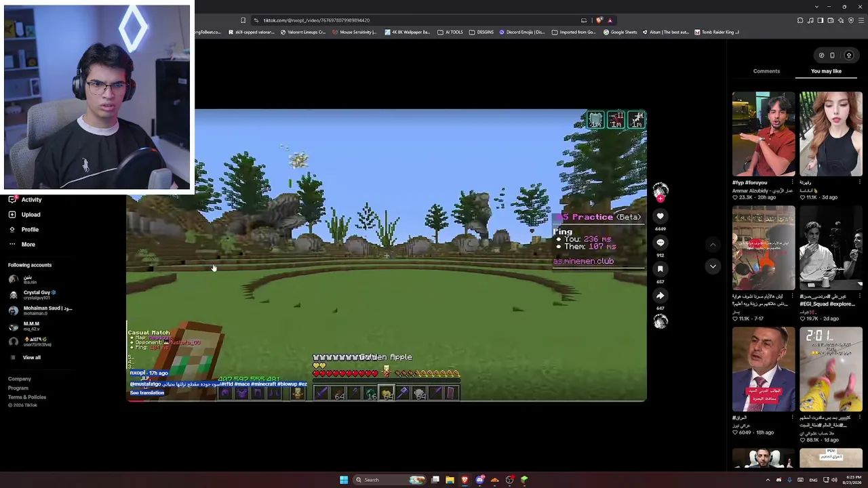Open the Tomb Raider King bookmark
Screen dimensions: 868x488
click(717, 32)
